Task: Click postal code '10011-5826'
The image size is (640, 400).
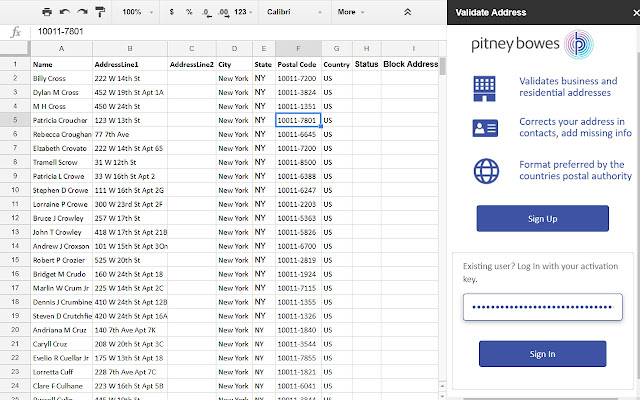Action: (x=298, y=232)
